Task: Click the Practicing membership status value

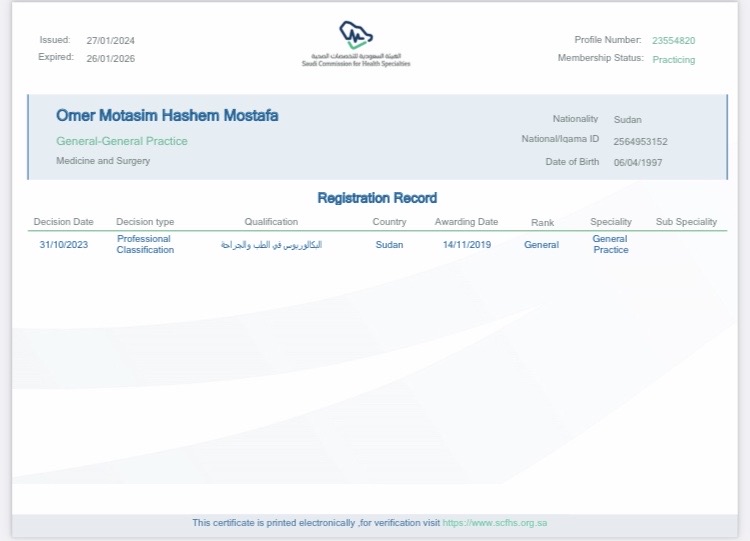Action: (673, 60)
